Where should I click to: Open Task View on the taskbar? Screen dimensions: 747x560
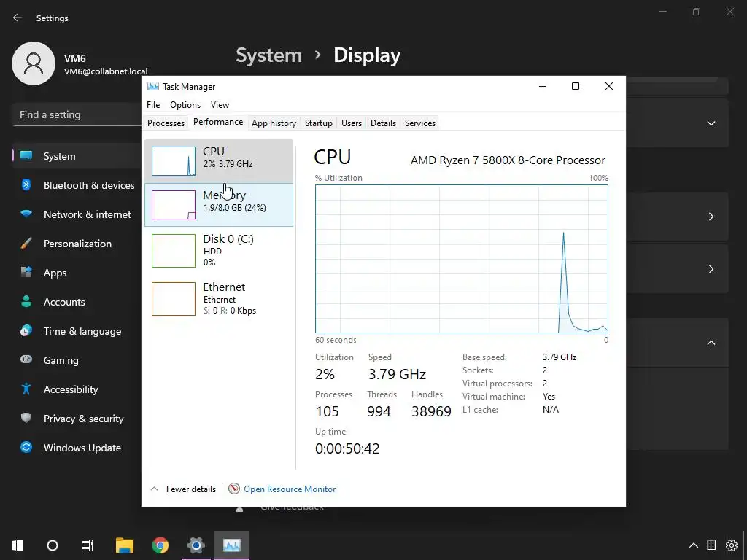88,545
